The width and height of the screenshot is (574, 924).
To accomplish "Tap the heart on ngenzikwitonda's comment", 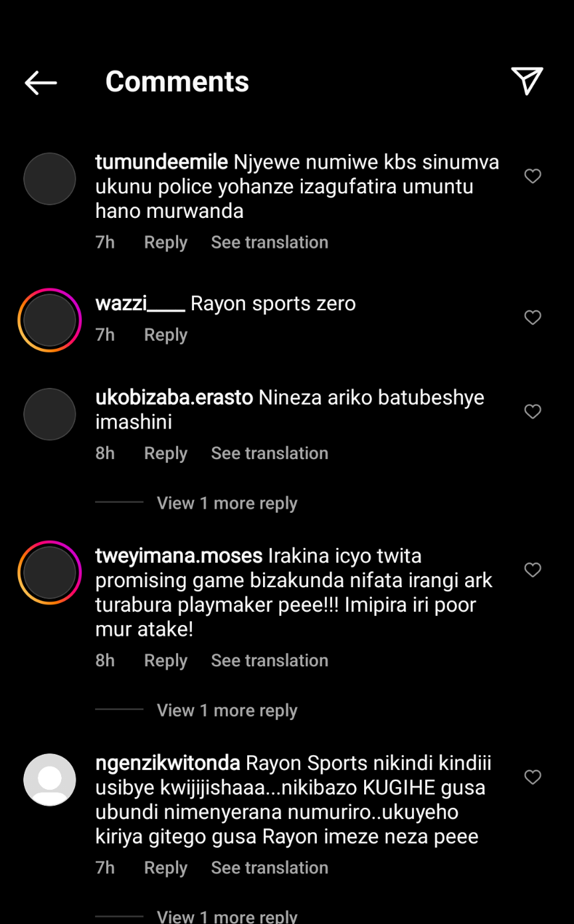I will point(533,777).
